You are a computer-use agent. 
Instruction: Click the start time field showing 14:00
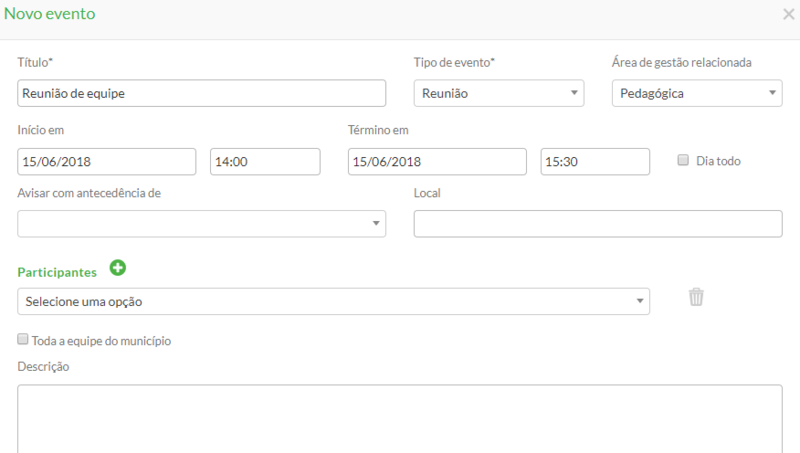pyautogui.click(x=264, y=161)
